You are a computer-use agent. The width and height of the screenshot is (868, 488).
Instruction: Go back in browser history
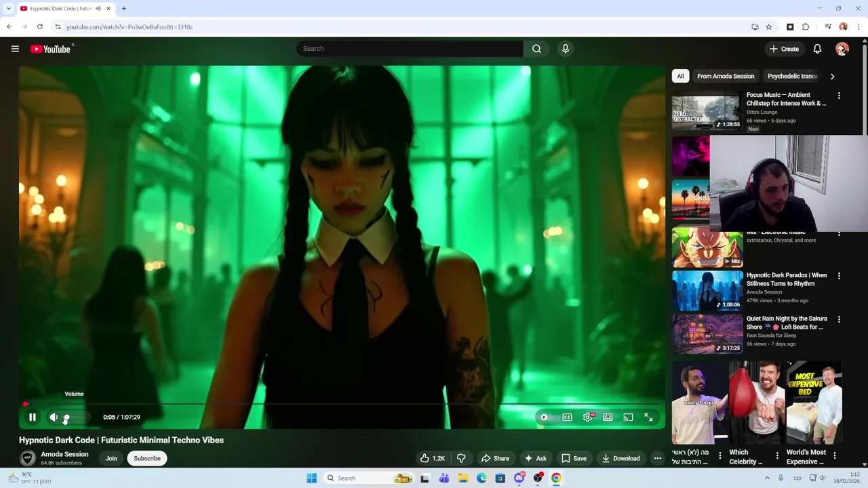tap(9, 26)
